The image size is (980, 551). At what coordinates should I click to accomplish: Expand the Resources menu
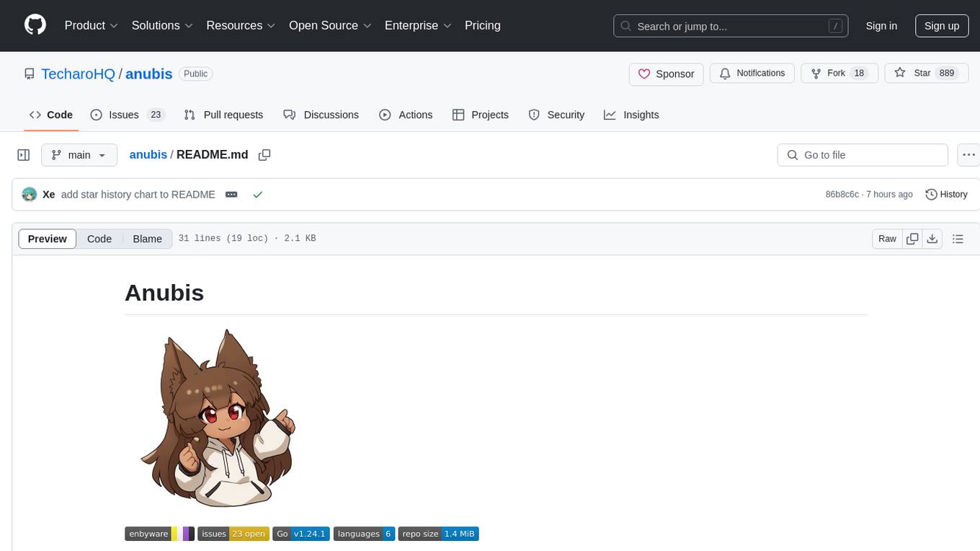click(x=241, y=25)
